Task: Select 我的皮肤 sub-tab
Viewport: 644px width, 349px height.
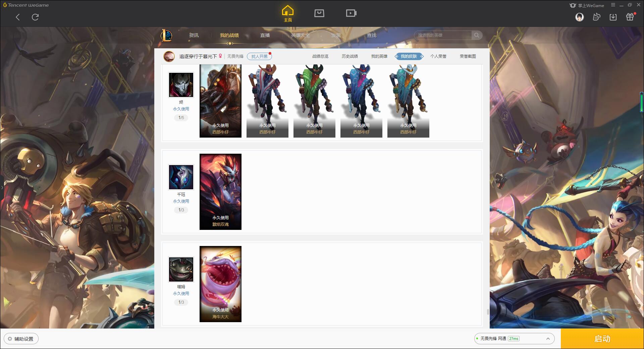Action: point(409,56)
